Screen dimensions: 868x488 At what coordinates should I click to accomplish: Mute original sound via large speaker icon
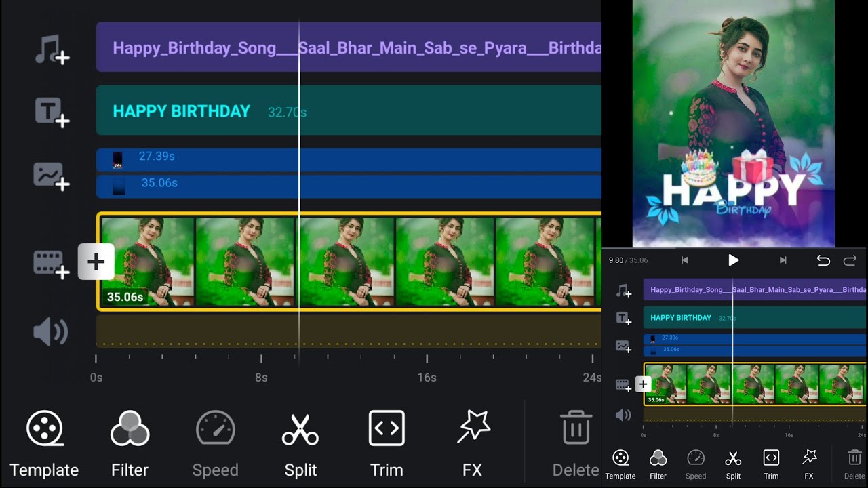(51, 332)
